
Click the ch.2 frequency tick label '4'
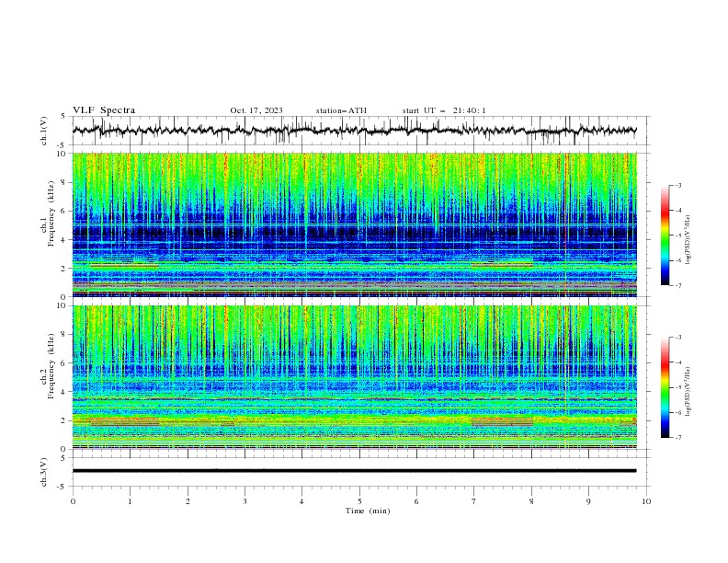click(64, 392)
